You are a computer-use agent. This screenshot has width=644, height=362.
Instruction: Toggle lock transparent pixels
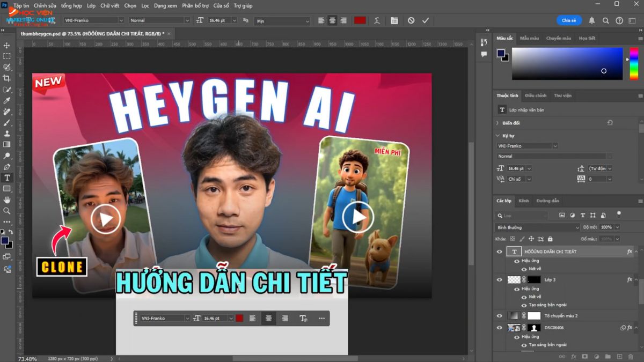[513, 239]
